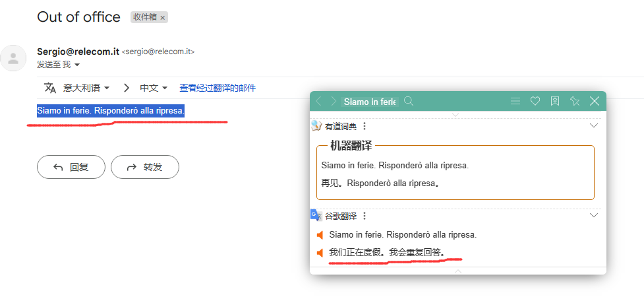Click 查看经过翻译的邮件 link
644x299 pixels.
(x=218, y=88)
